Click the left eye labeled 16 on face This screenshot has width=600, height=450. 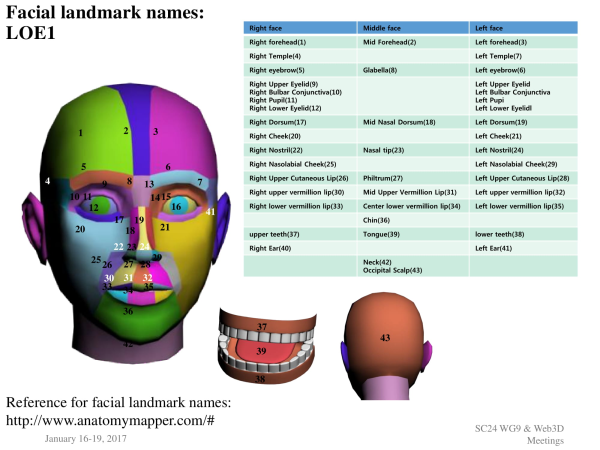point(177,206)
